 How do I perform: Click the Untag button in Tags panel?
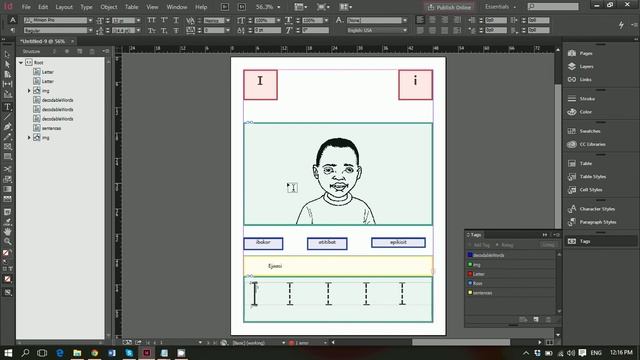click(548, 245)
